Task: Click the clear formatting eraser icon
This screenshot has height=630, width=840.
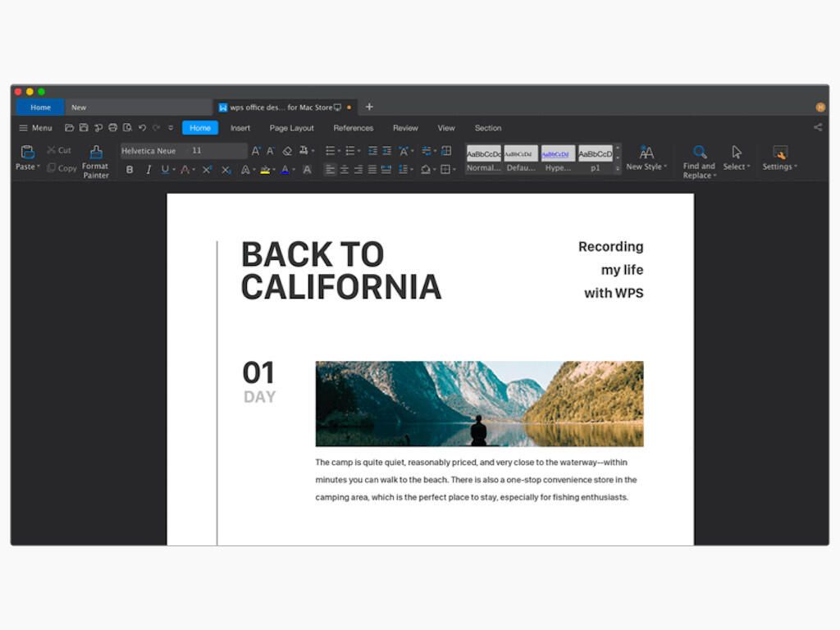Action: click(287, 151)
